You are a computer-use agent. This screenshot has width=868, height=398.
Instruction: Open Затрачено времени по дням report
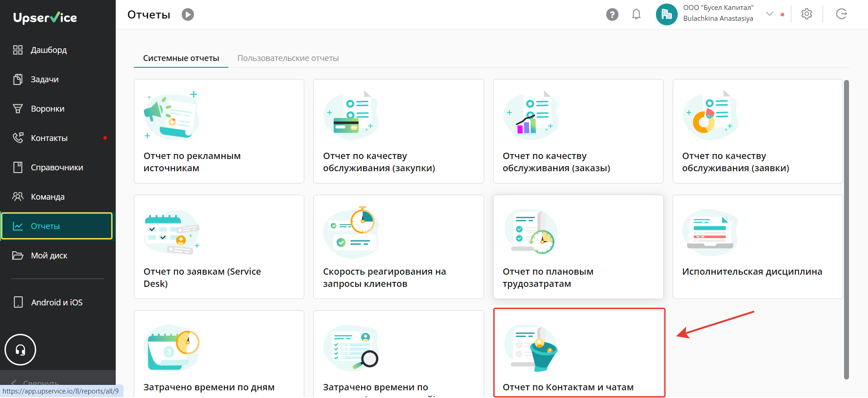pyautogui.click(x=219, y=354)
